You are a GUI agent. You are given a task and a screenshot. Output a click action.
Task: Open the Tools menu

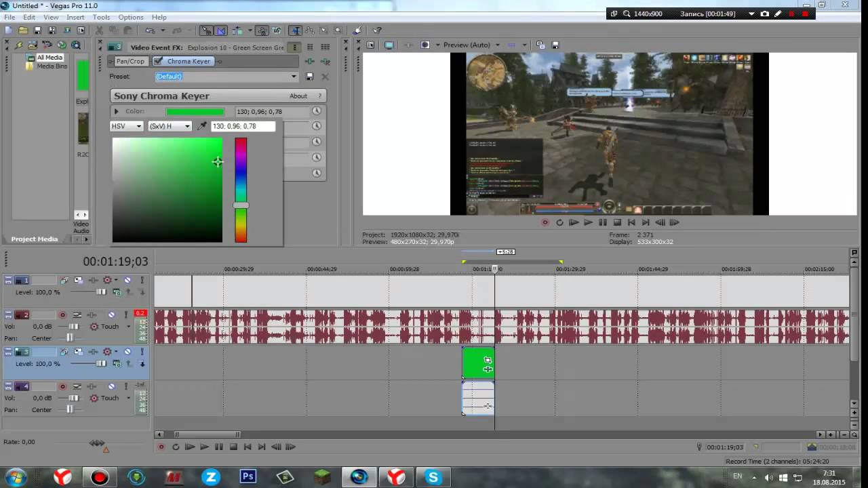[101, 17]
